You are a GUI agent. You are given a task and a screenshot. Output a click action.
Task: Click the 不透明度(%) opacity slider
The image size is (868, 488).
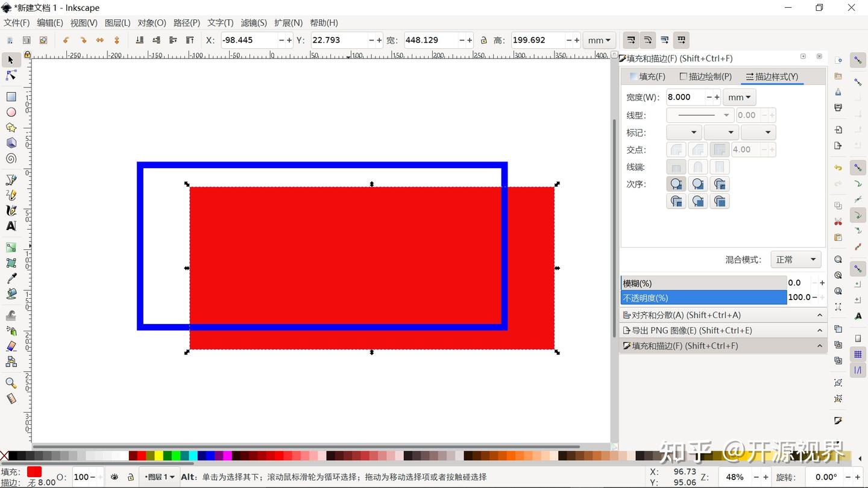pos(703,298)
